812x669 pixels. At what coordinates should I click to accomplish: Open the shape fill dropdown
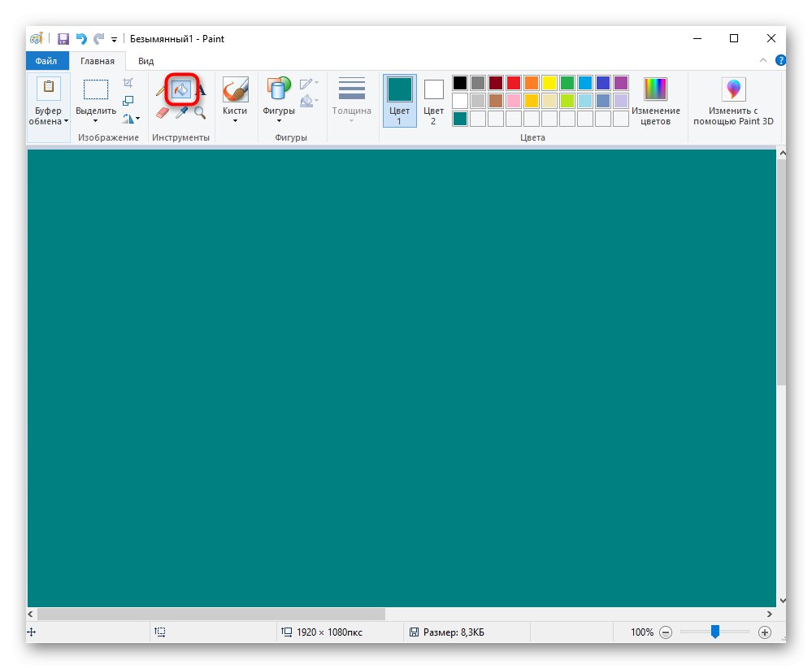pyautogui.click(x=309, y=101)
